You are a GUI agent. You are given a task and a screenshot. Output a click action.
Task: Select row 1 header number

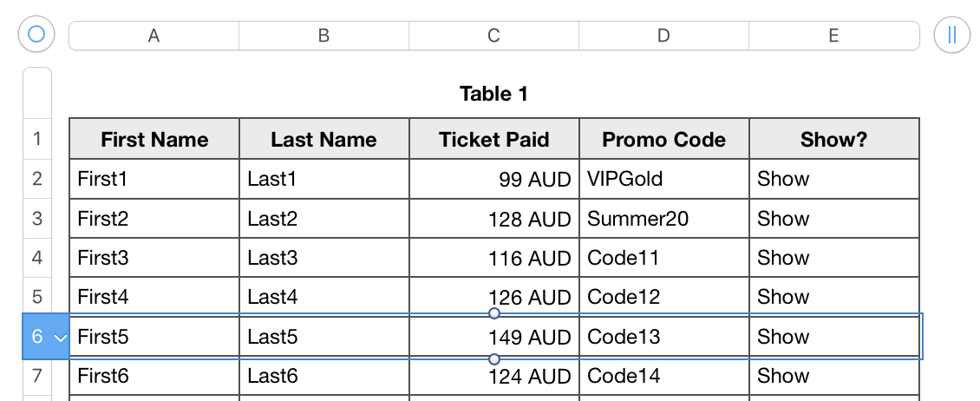(x=36, y=139)
